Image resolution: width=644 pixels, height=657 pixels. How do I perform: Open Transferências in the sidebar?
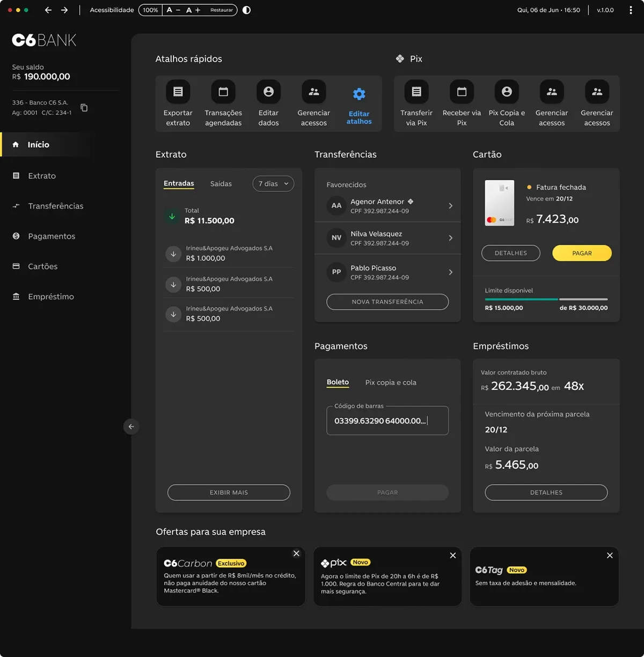click(x=47, y=206)
